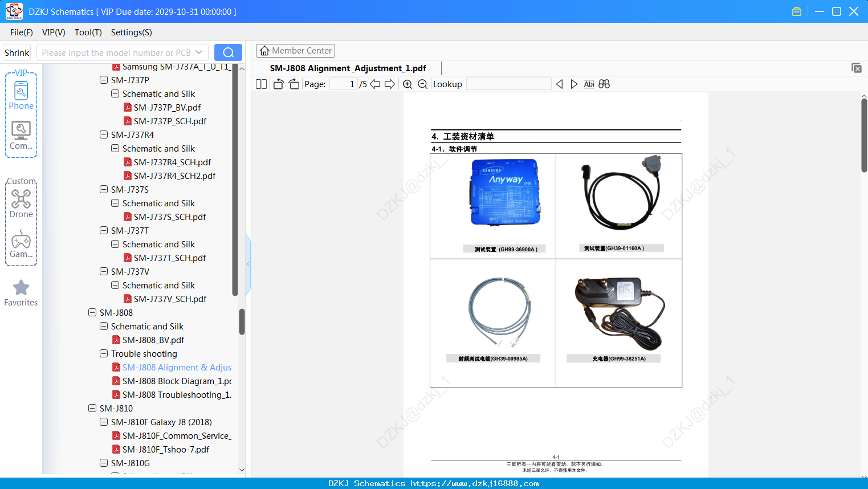Click the binoculars search icon
The height and width of the screenshot is (489, 868).
tap(604, 84)
